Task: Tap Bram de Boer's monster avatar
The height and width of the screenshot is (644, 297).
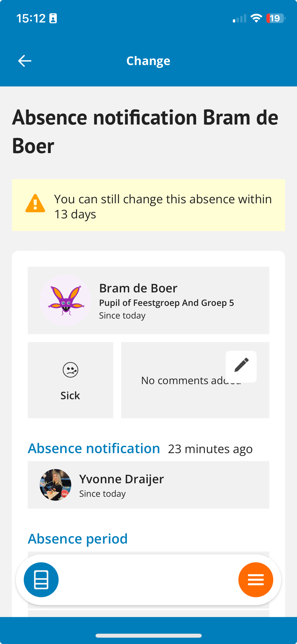Action: pos(65,300)
